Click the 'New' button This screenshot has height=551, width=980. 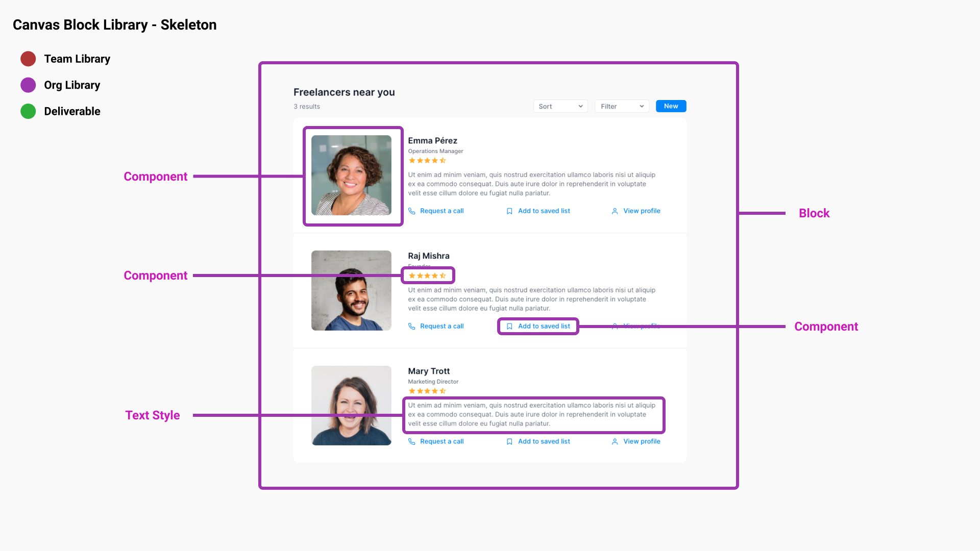pos(671,106)
